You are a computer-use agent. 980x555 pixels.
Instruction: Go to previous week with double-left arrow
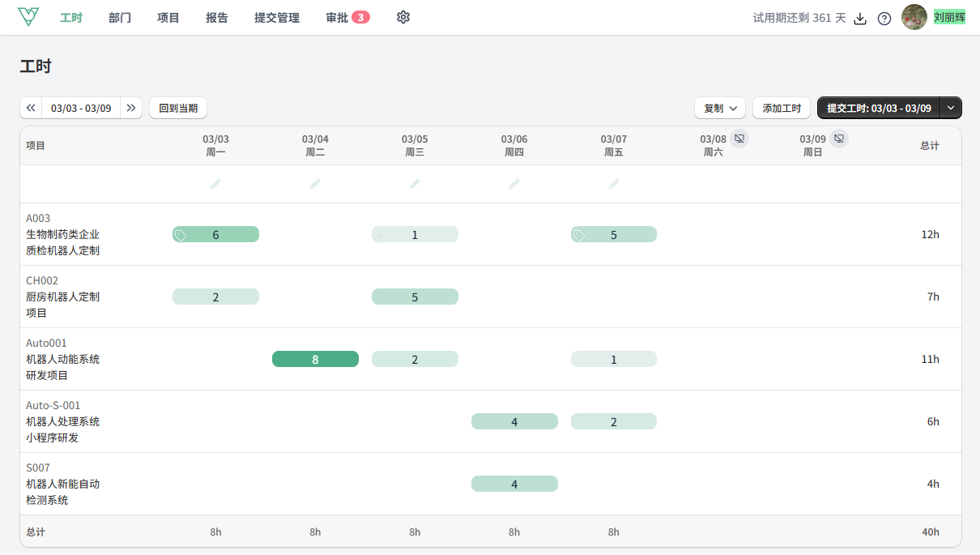pyautogui.click(x=31, y=108)
